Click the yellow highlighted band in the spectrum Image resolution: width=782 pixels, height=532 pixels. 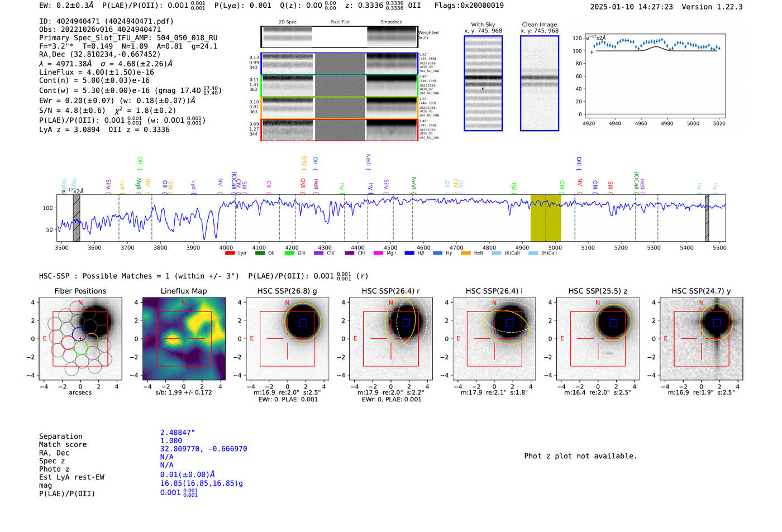click(x=546, y=218)
